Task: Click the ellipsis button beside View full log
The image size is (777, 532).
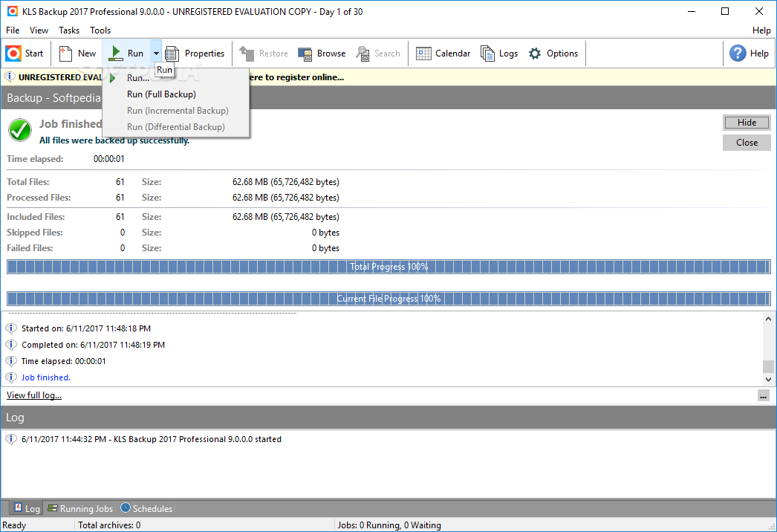Action: 763,395
